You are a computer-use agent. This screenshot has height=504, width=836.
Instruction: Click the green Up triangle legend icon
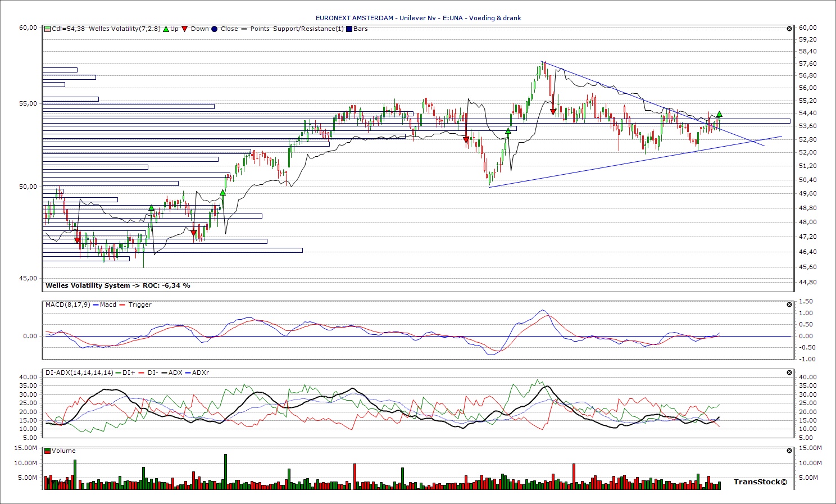coord(166,29)
